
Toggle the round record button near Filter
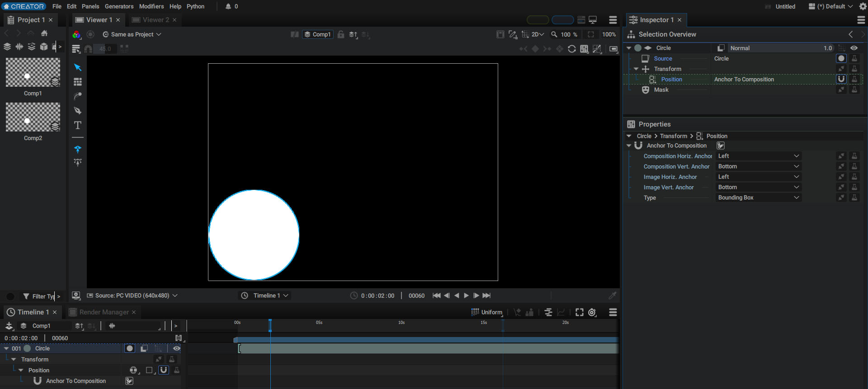pyautogui.click(x=10, y=296)
